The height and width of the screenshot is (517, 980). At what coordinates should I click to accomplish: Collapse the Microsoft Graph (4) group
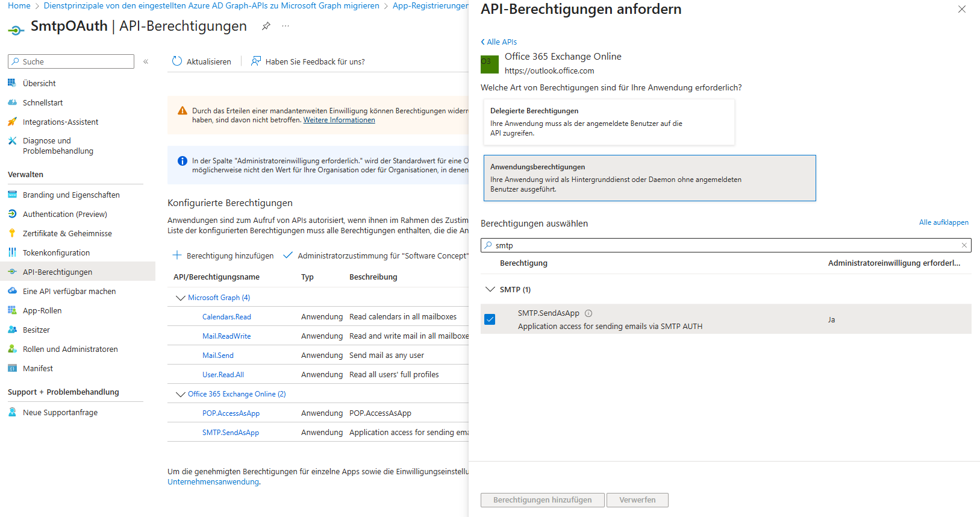[x=180, y=298]
